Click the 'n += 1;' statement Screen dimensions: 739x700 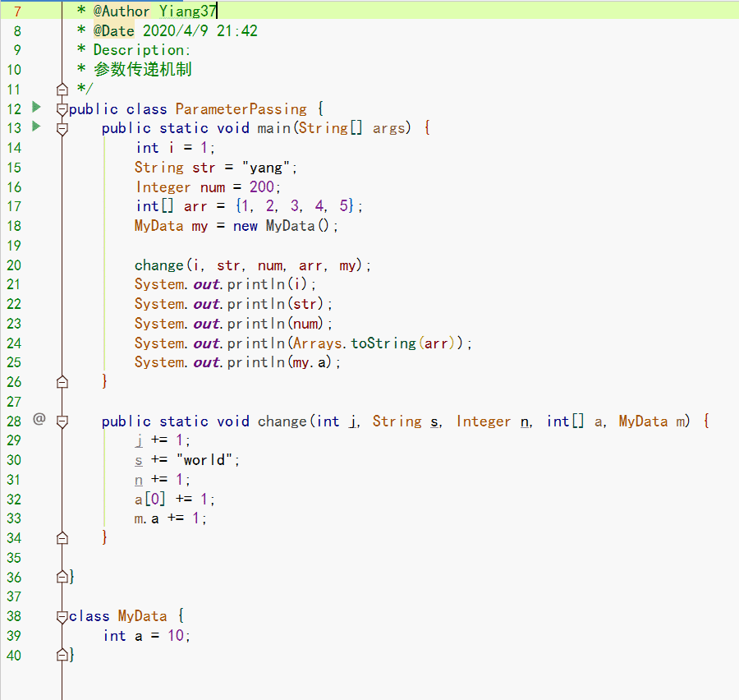tap(163, 480)
